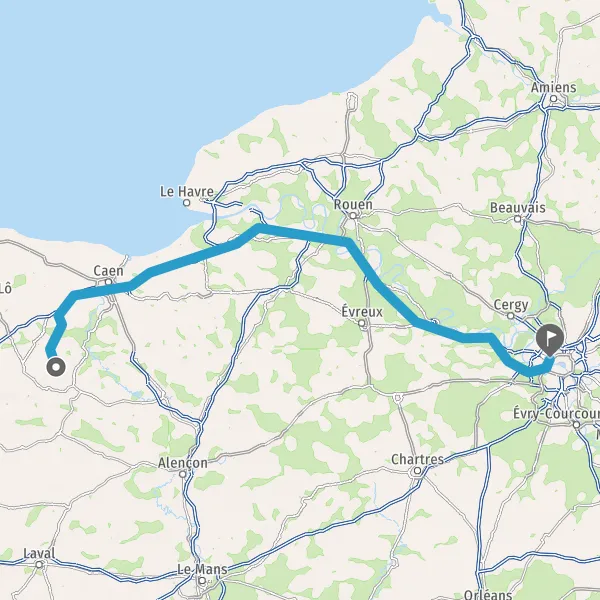Select the Le Havre city marker
The height and width of the screenshot is (600, 600).
(x=187, y=202)
